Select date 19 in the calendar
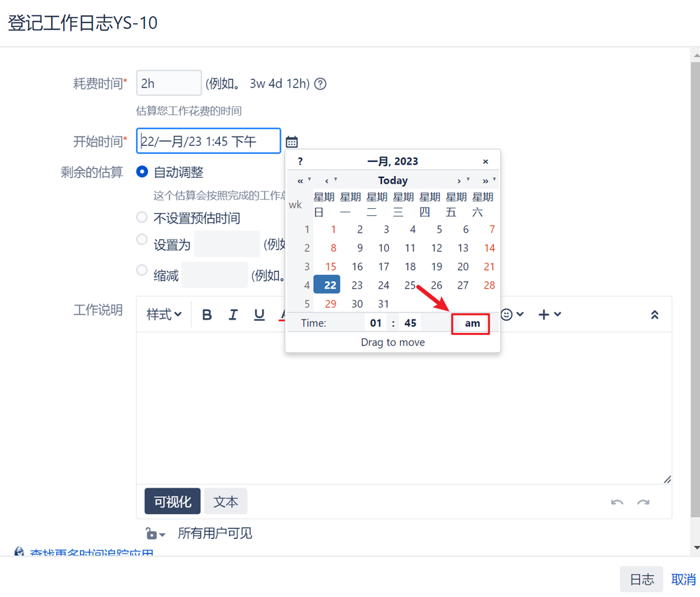Screen dimensions: 700x597 click(436, 266)
